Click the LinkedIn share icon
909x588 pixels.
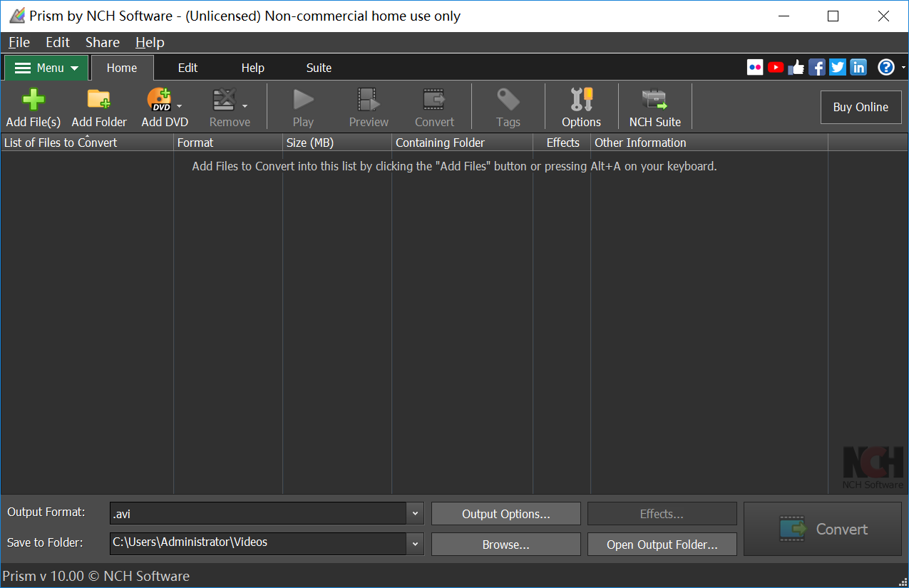[x=858, y=68]
